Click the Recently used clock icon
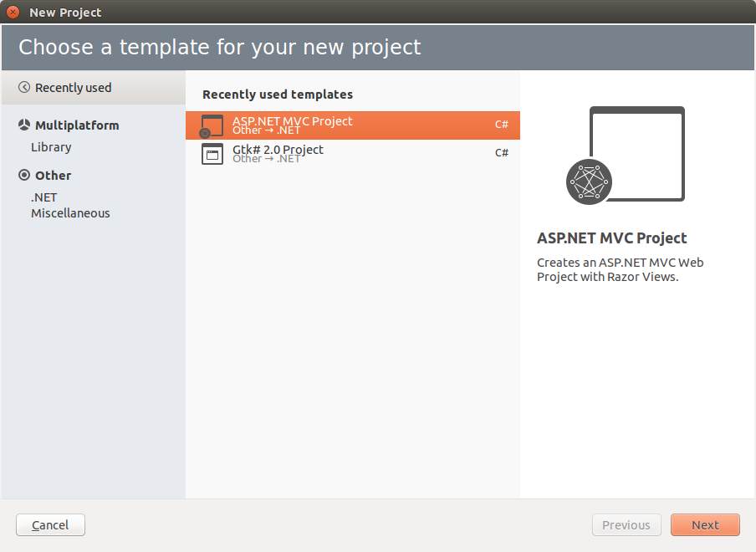Screen dimensions: 756x552 pos(24,88)
